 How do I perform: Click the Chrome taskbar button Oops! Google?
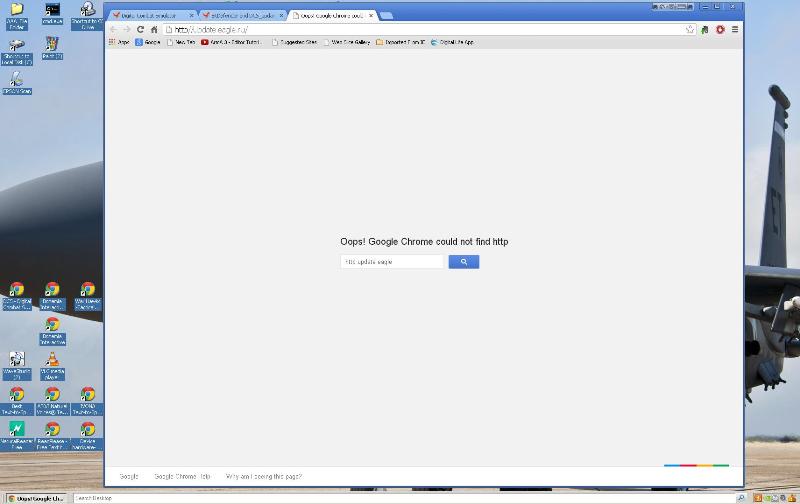(37, 498)
